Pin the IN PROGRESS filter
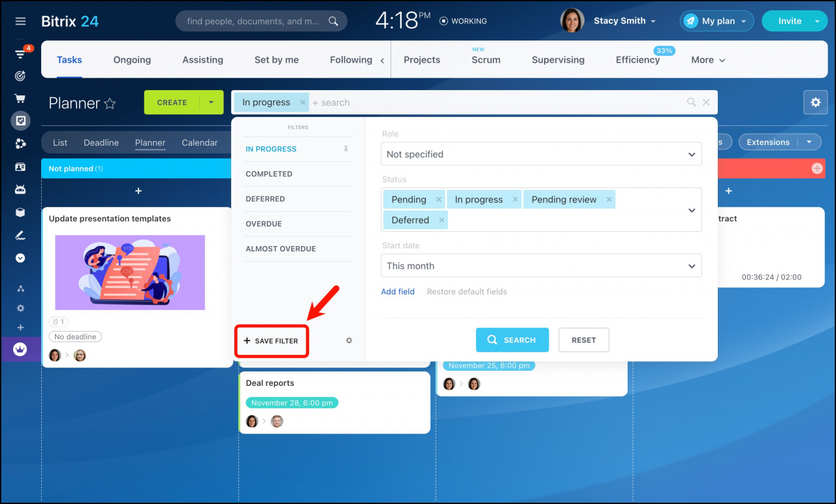Image resolution: width=836 pixels, height=504 pixels. point(346,149)
